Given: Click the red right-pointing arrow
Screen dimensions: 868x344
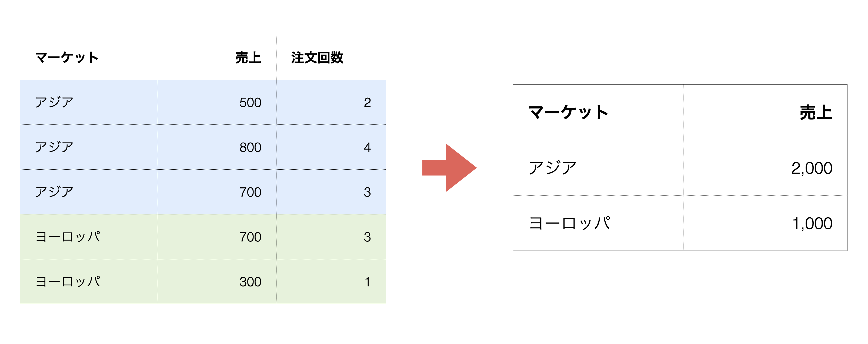Looking at the screenshot, I should [x=450, y=168].
